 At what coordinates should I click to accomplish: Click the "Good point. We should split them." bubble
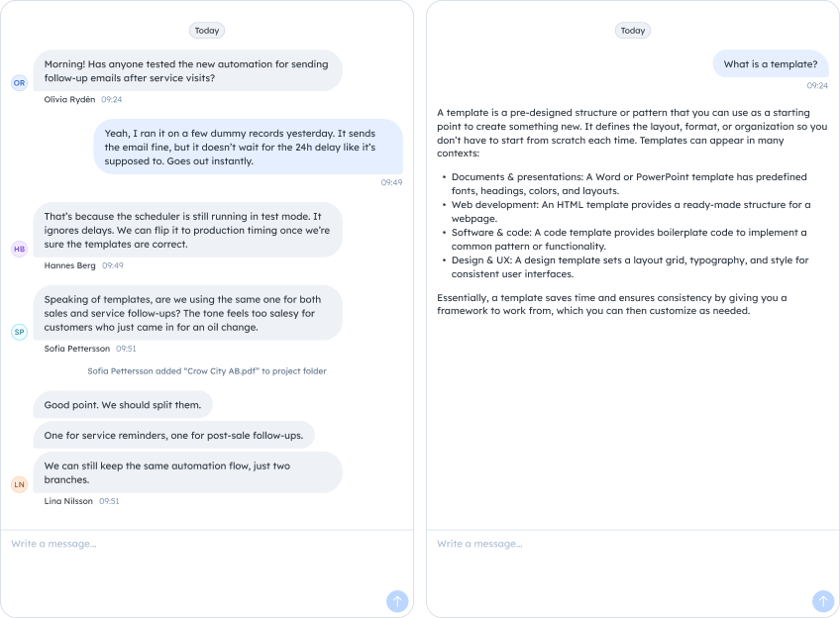(122, 405)
